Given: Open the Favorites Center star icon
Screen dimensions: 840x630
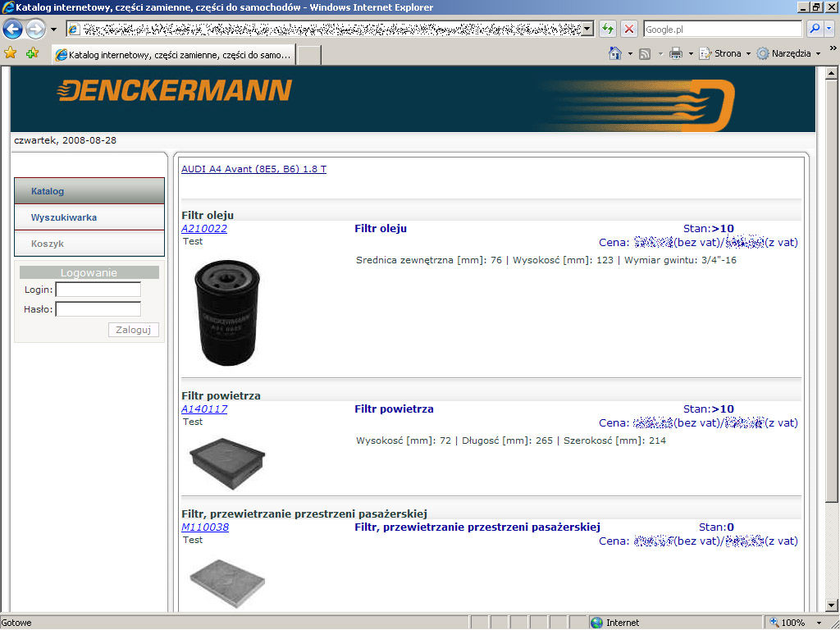Looking at the screenshot, I should click(x=10, y=52).
